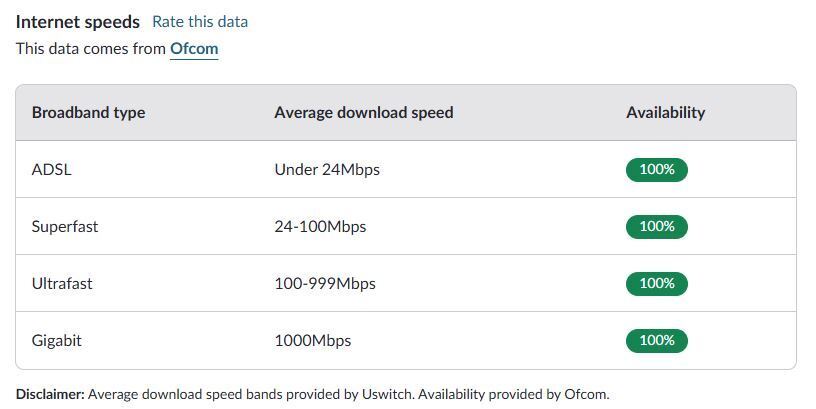This screenshot has height=409, width=816.
Task: Click the Under 24Mbps speed cell
Action: [327, 169]
